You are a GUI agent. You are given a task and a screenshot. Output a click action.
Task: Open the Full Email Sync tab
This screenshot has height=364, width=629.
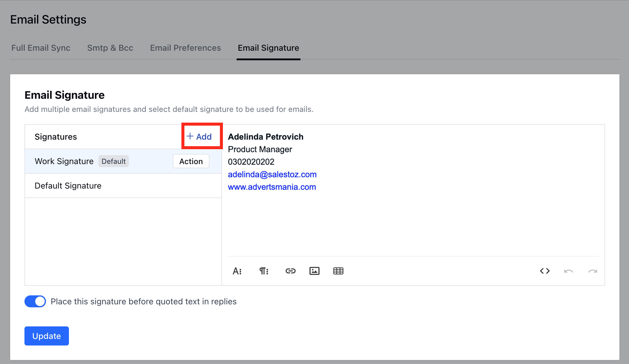[41, 48]
